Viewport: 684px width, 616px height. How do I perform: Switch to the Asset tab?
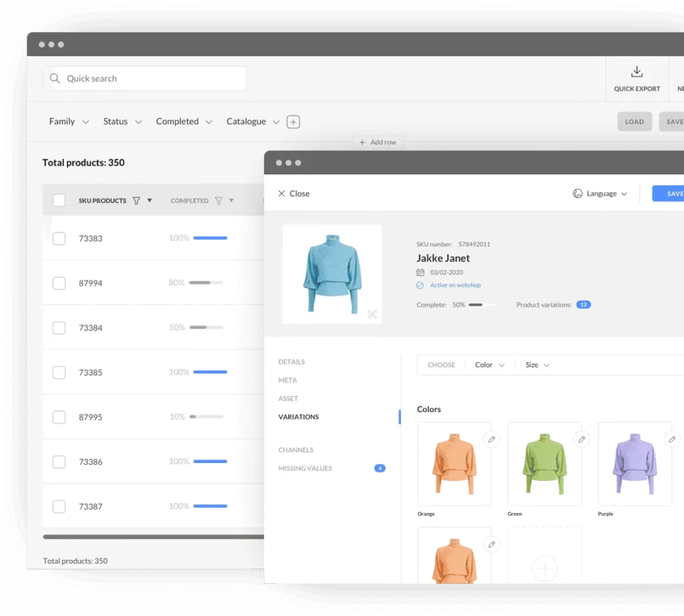[x=288, y=398]
